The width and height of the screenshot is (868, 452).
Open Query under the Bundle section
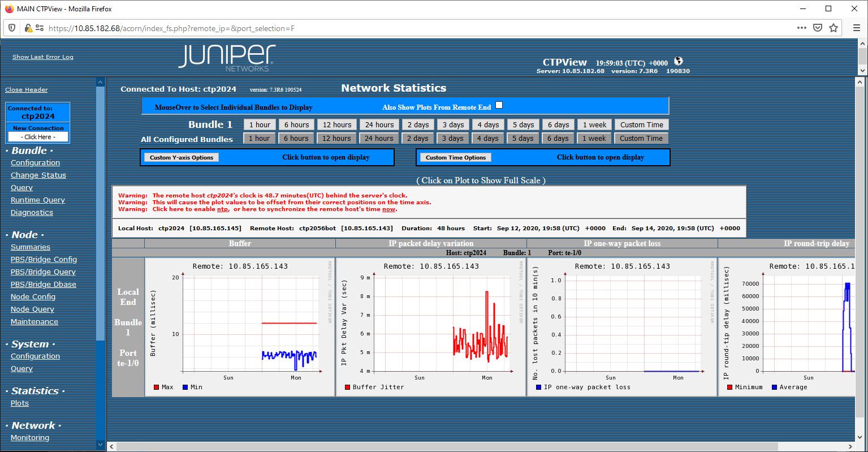coord(21,188)
